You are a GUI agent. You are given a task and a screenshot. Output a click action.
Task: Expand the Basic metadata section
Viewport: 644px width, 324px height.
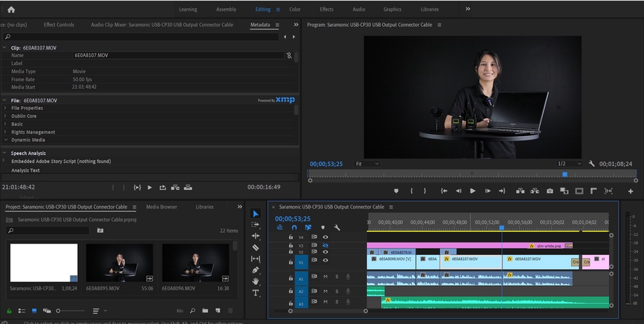click(x=5, y=124)
